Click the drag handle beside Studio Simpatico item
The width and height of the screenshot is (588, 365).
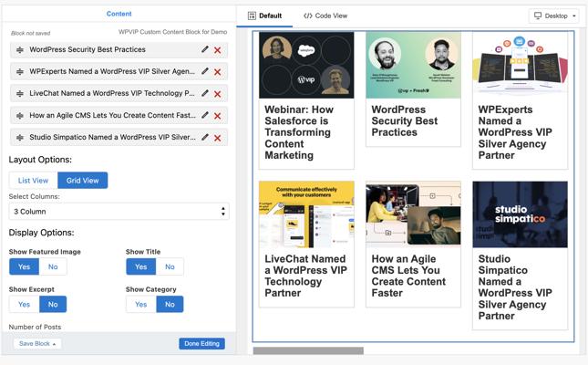click(x=20, y=138)
